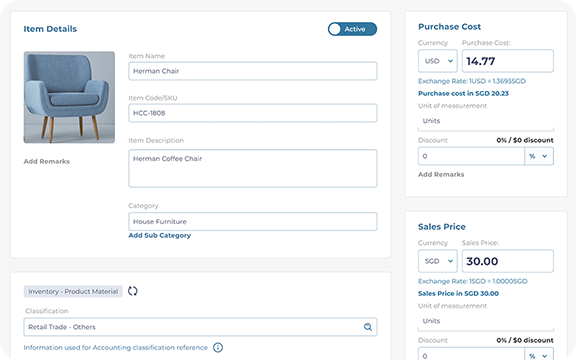
Task: Expand the sales discount percent type dropdown
Action: tap(539, 354)
